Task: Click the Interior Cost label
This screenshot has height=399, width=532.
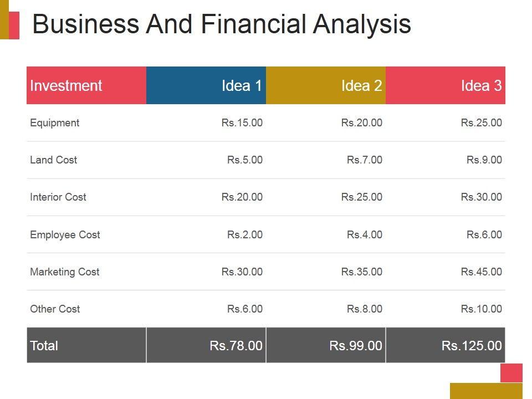Action: pos(58,197)
